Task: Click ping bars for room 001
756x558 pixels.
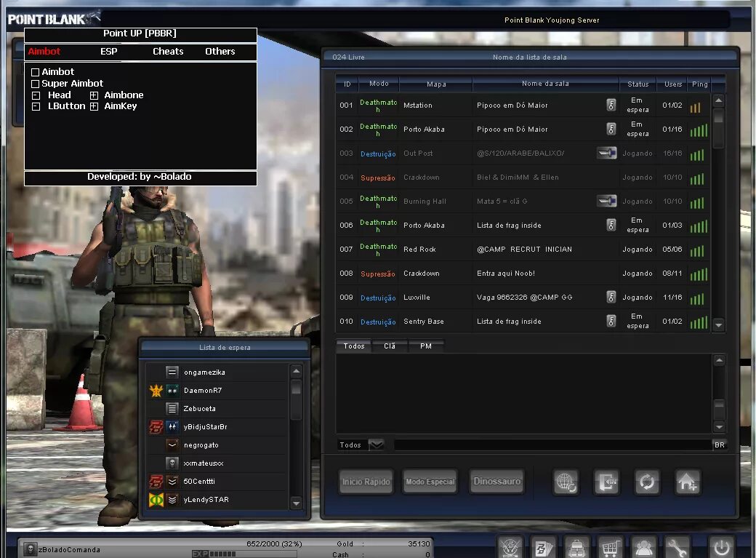Action: (x=695, y=107)
